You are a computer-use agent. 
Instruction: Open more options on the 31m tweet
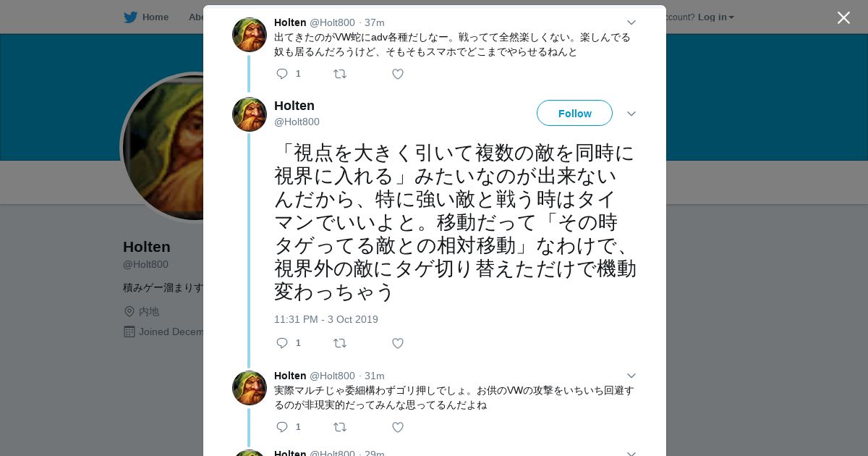(631, 376)
